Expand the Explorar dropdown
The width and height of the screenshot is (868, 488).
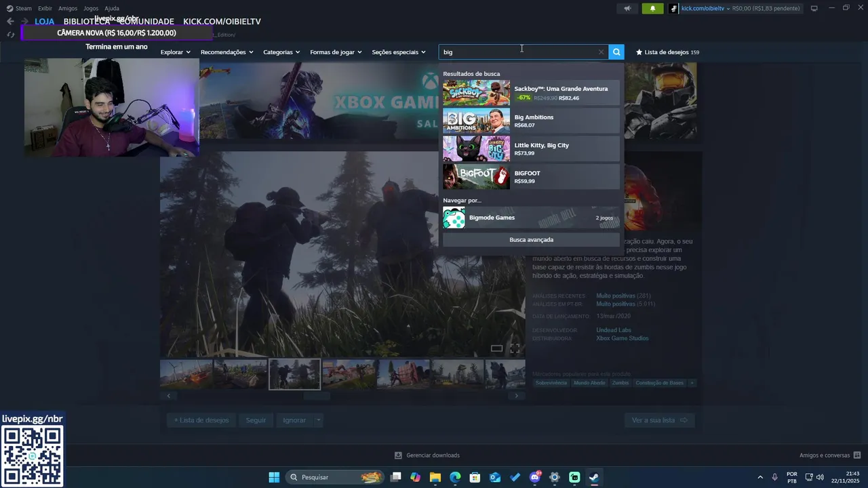click(x=175, y=52)
